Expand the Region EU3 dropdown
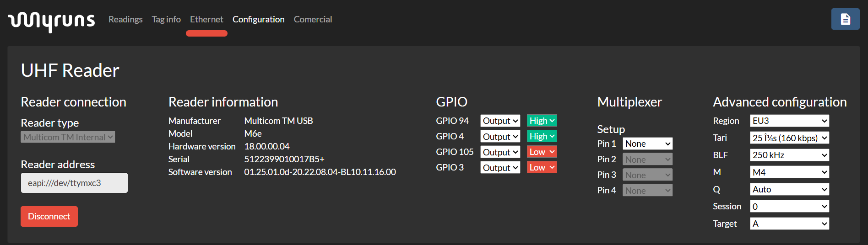 789,121
